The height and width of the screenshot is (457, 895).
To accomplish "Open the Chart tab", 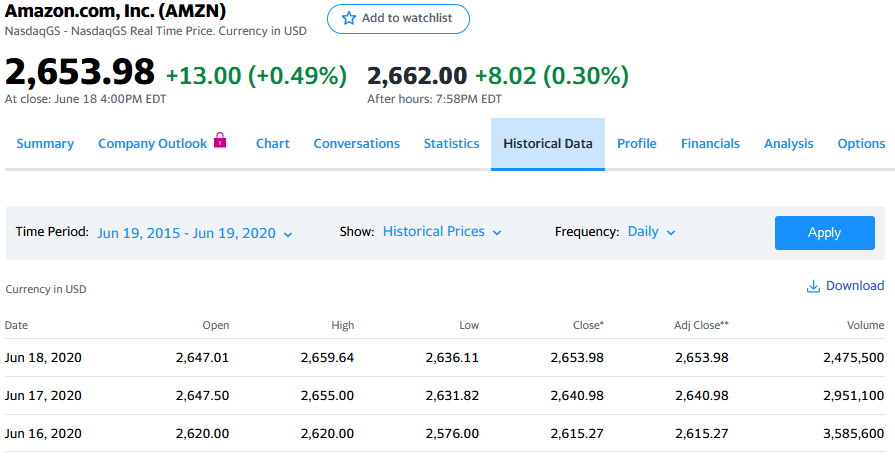I will [x=272, y=144].
